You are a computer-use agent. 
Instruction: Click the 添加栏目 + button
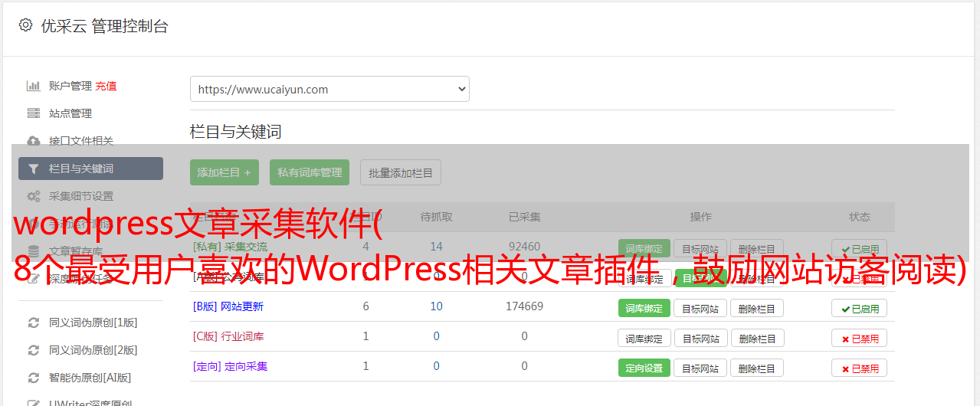pyautogui.click(x=225, y=172)
